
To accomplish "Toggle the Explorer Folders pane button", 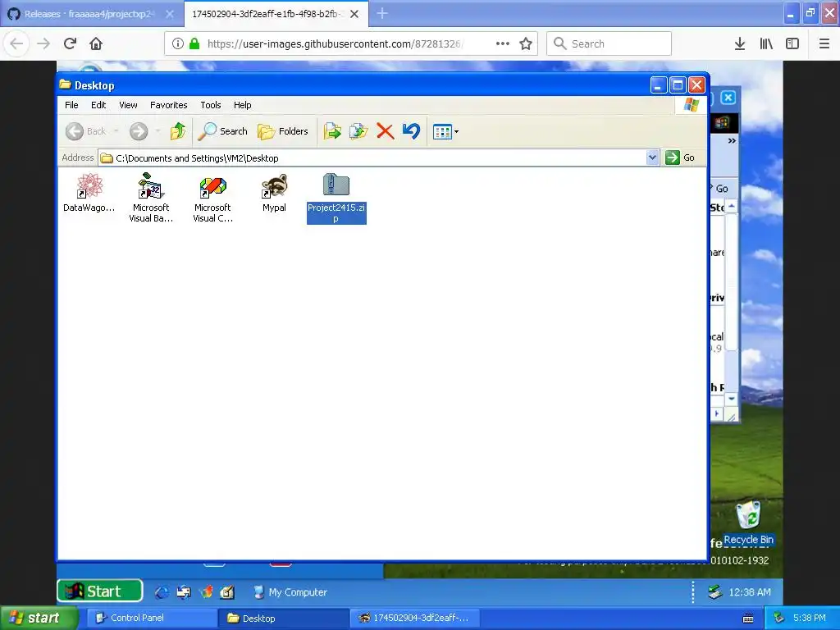I will click(x=282, y=131).
